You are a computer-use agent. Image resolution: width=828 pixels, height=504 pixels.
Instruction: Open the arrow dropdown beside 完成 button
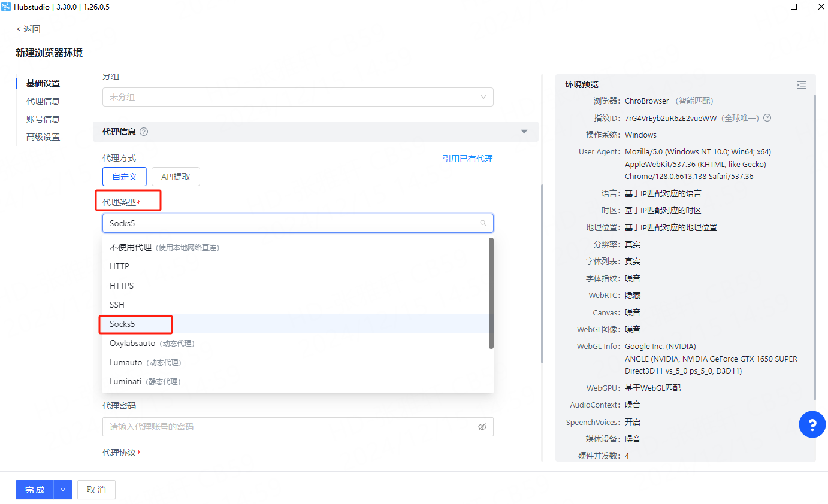(63, 490)
